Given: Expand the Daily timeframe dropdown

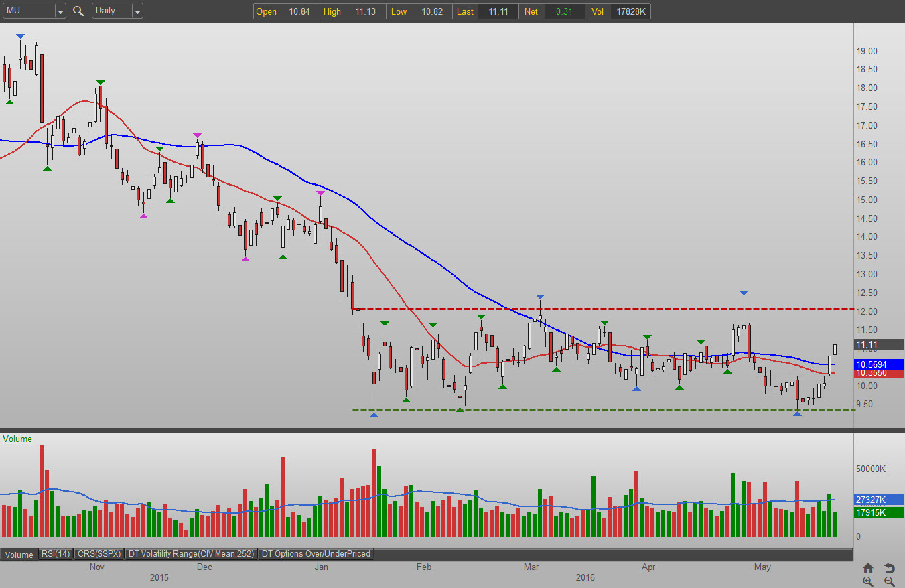Looking at the screenshot, I should pos(137,11).
